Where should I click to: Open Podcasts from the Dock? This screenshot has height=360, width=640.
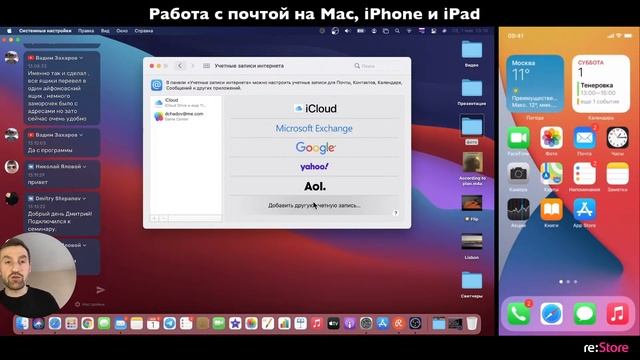(349, 324)
